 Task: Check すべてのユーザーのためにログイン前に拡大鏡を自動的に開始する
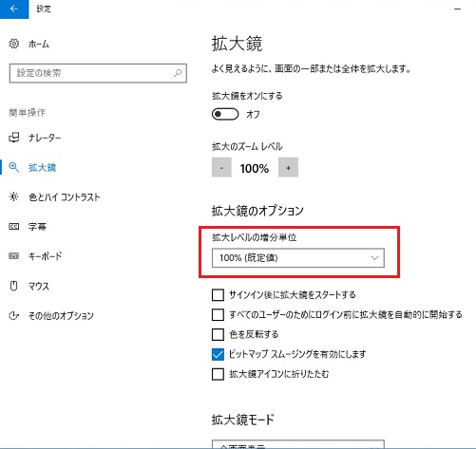[218, 315]
